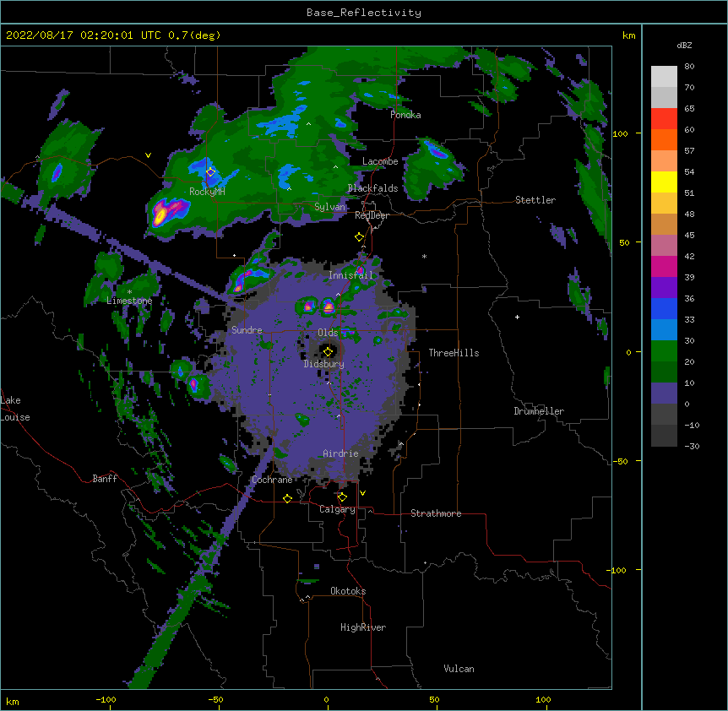Click the km label in the bottom-left corner
Viewport: 728px width, 711px height.
[13, 701]
